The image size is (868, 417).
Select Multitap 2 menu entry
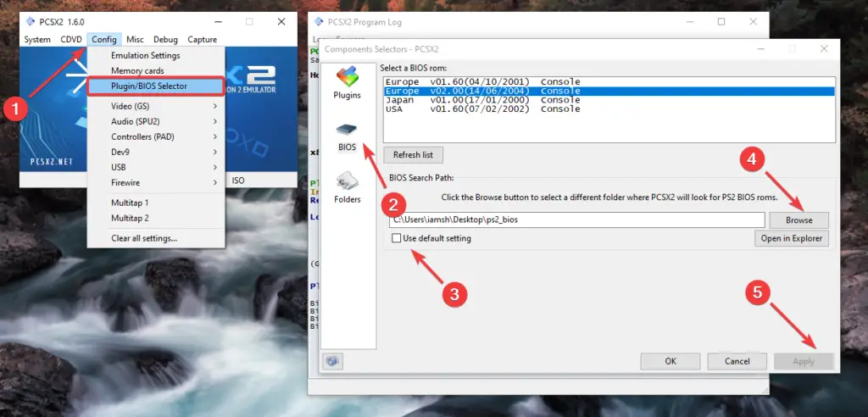[x=156, y=218]
